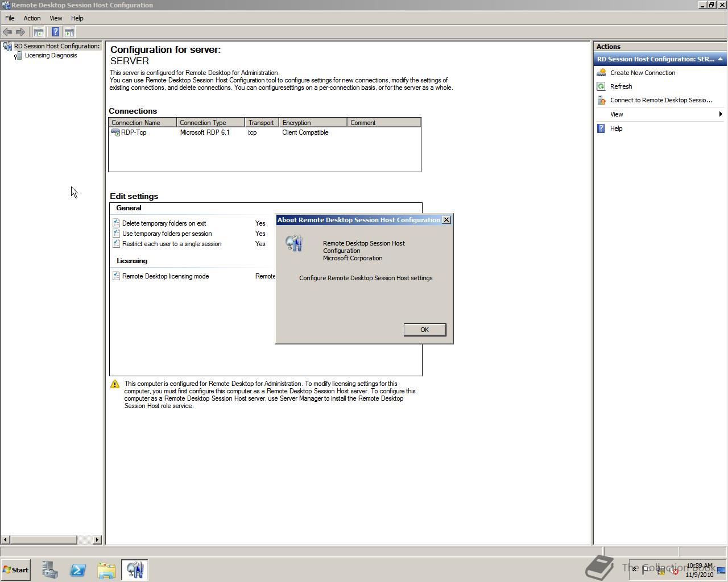Open Windows Explorer from the taskbar

pos(106,570)
